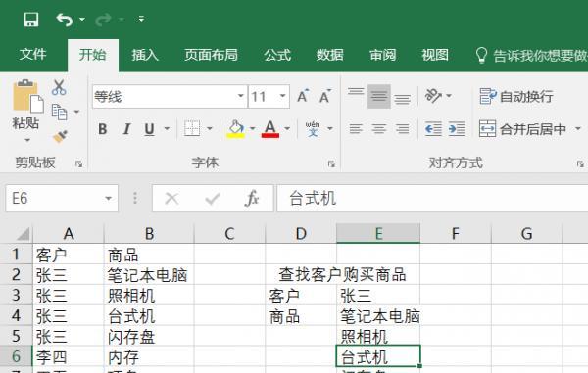Open the 等线 font name dropdown
Screen dimensions: 588x373
coord(241,96)
